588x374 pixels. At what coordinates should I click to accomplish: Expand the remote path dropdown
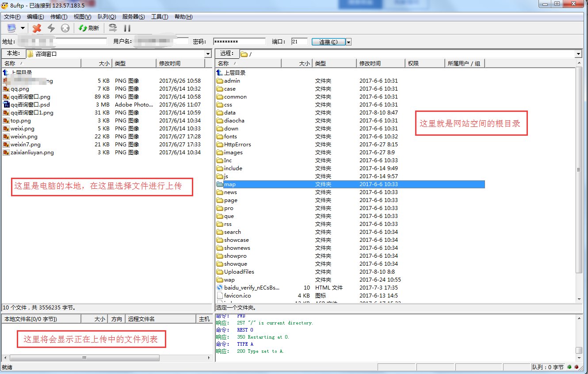(578, 54)
